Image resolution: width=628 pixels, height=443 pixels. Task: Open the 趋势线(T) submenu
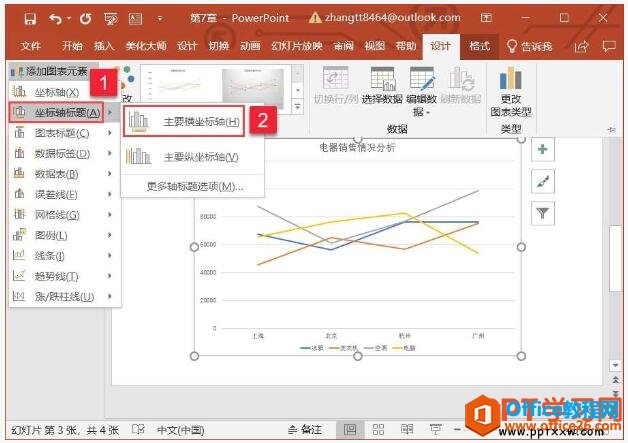pos(64,276)
